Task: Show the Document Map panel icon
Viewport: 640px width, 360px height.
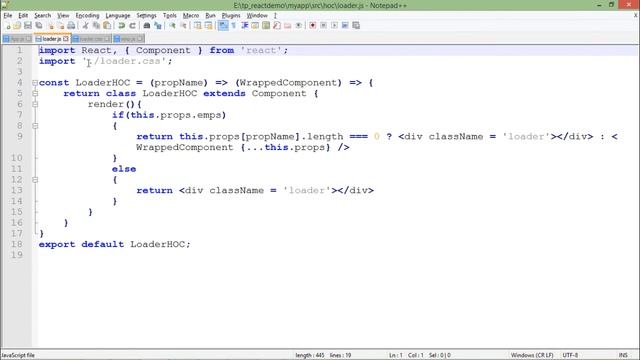Action: (x=266, y=26)
